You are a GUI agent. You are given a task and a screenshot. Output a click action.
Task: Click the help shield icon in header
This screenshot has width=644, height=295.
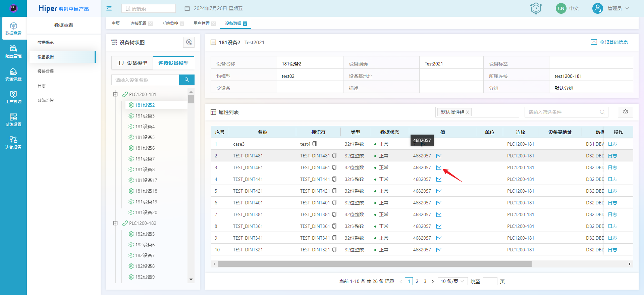coord(536,8)
